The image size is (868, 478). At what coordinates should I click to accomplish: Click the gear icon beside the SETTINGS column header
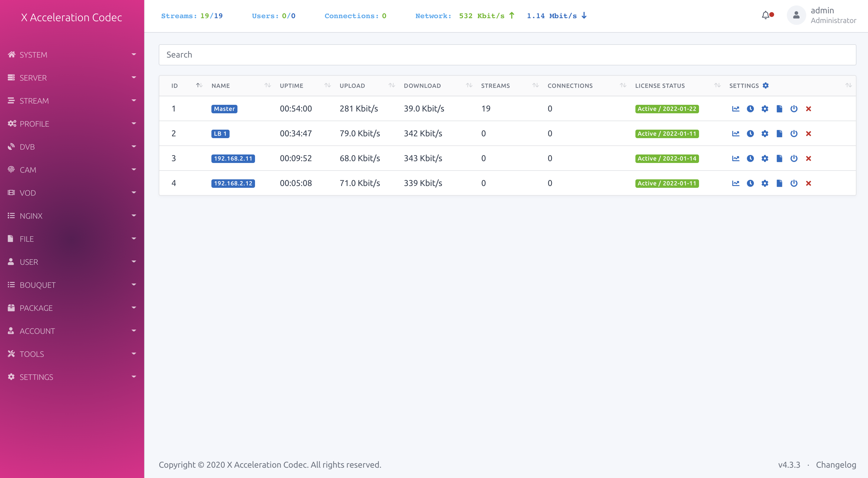pyautogui.click(x=766, y=86)
